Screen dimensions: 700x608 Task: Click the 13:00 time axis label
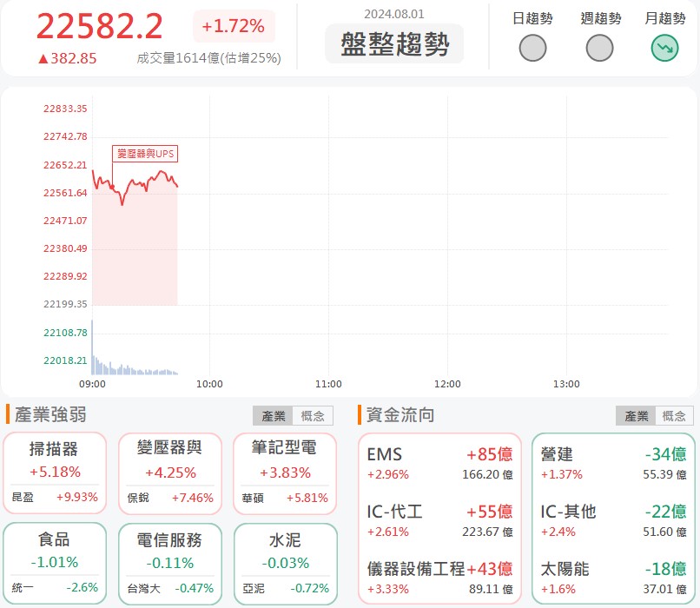[566, 384]
